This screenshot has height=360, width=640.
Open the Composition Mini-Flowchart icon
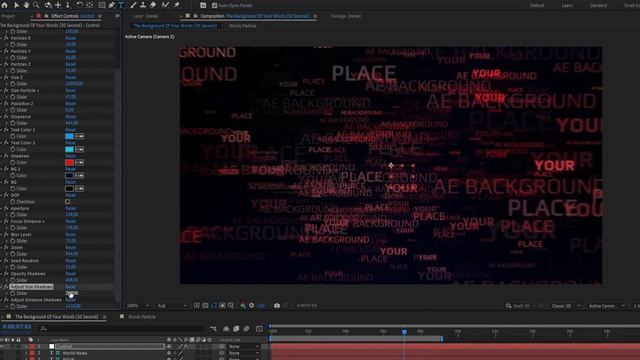point(213,329)
